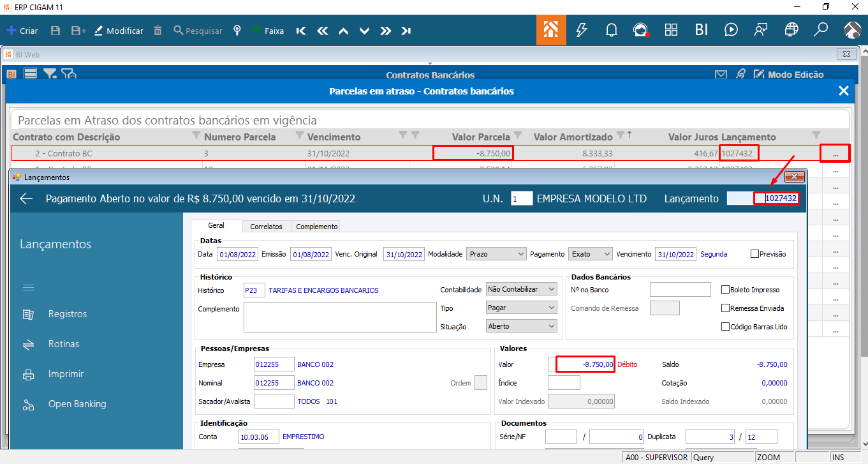
Task: Close the Parcelas em atraso panel
Action: (844, 91)
